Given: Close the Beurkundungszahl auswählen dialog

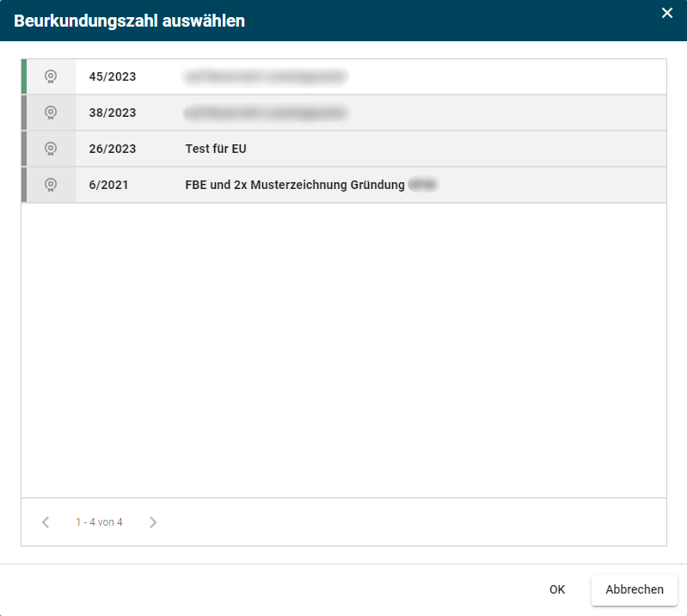Looking at the screenshot, I should 667,13.
